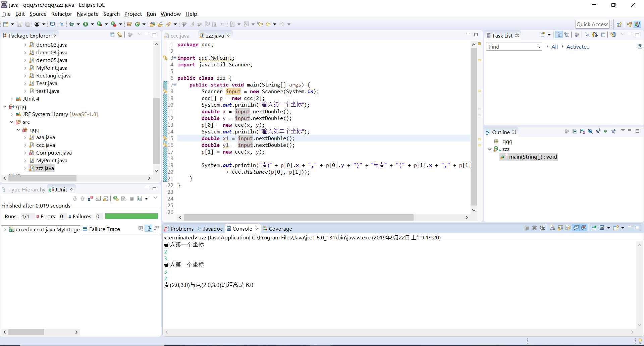The image size is (644, 346).
Task: Click the Find field in Task List
Action: (514, 47)
